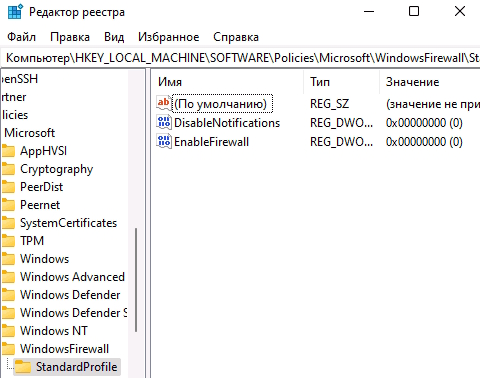The height and width of the screenshot is (378, 480).
Task: Select the TPM key
Action: (32, 241)
